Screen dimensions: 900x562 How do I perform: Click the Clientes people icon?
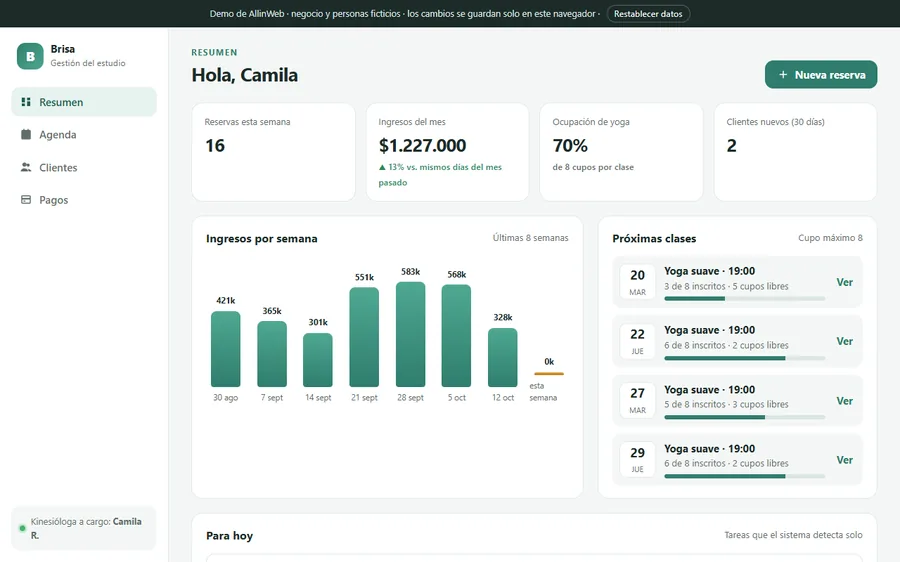pyautogui.click(x=26, y=167)
